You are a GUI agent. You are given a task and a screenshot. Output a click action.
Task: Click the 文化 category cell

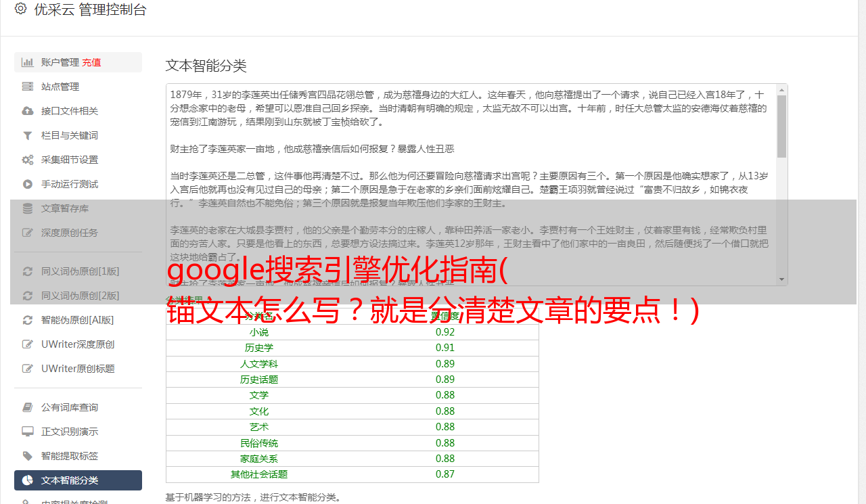point(259,411)
